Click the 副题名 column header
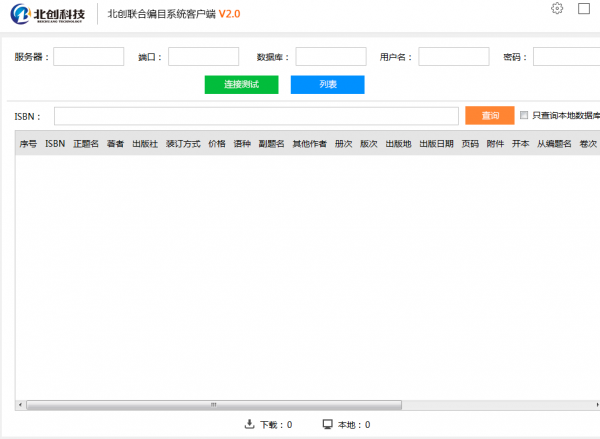Screen dimensions: 600x439 coord(272,144)
